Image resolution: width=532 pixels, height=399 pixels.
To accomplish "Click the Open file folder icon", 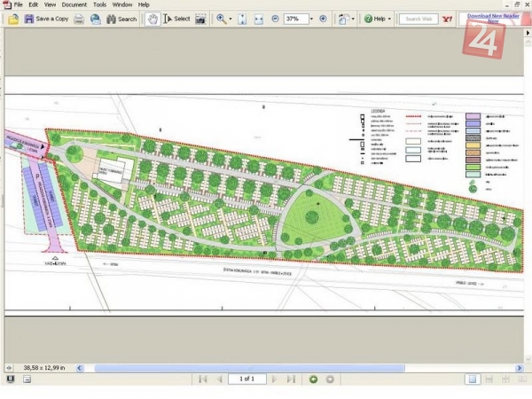I will (x=13, y=19).
